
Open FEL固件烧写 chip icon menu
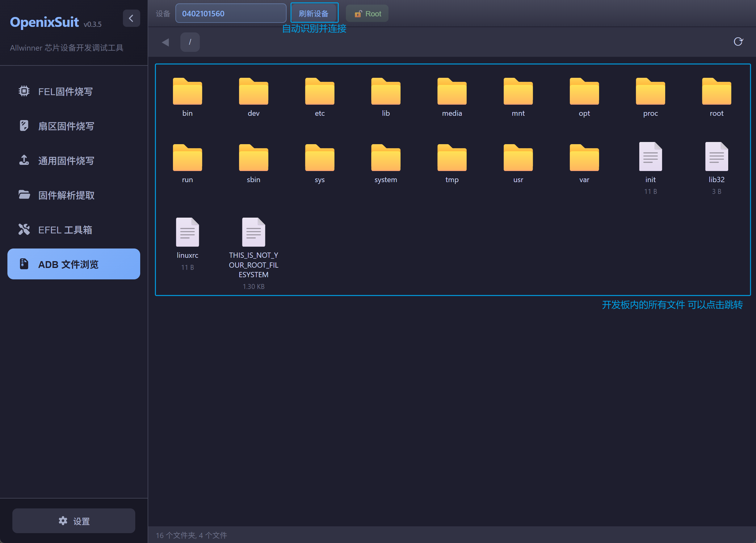click(24, 91)
